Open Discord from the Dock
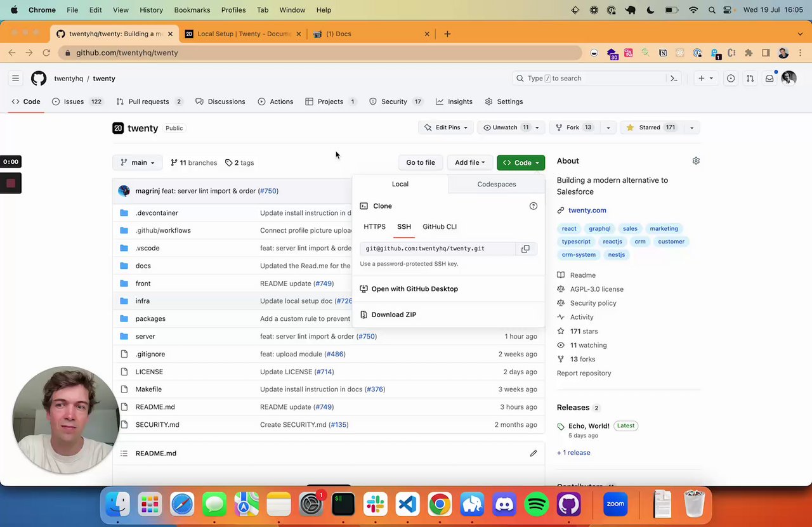Viewport: 812px width, 527px height. pos(504,504)
